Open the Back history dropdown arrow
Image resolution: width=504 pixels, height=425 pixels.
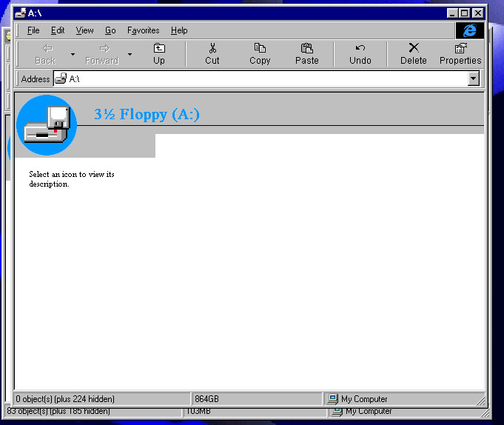tap(73, 54)
